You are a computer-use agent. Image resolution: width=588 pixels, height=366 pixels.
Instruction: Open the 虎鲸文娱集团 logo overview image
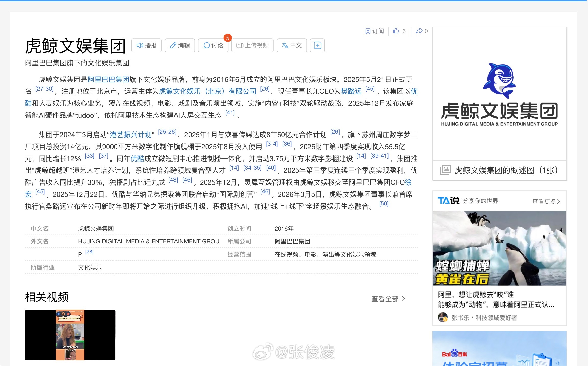[x=499, y=94]
